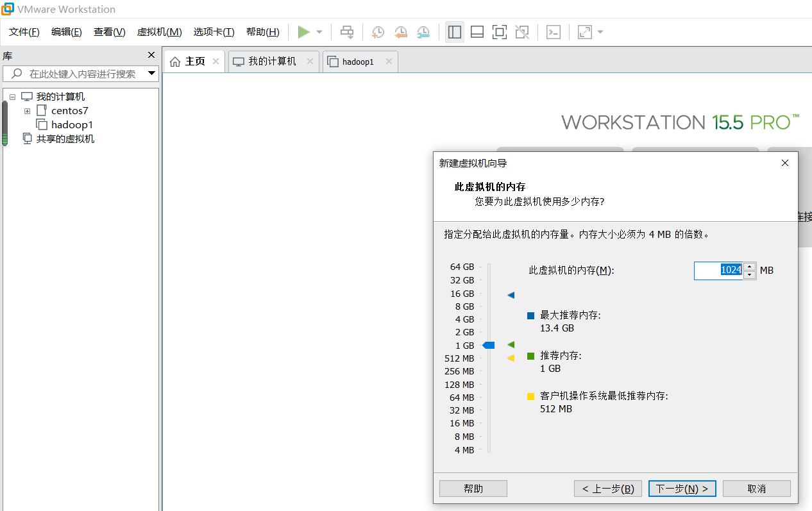Close the hadoop1 tab

tap(389, 62)
